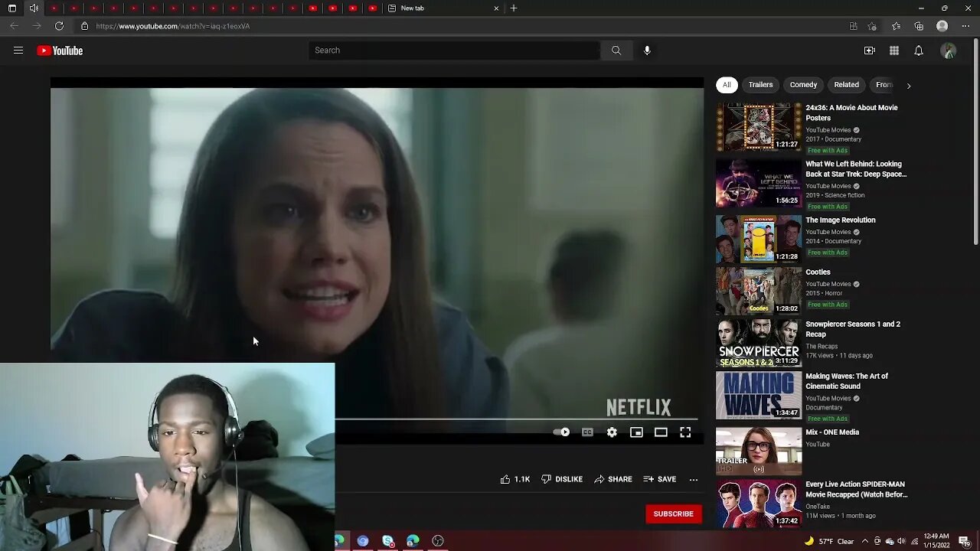Open the browser tab actions menu icon
Image resolution: width=980 pixels, height=551 pixels.
(12, 8)
